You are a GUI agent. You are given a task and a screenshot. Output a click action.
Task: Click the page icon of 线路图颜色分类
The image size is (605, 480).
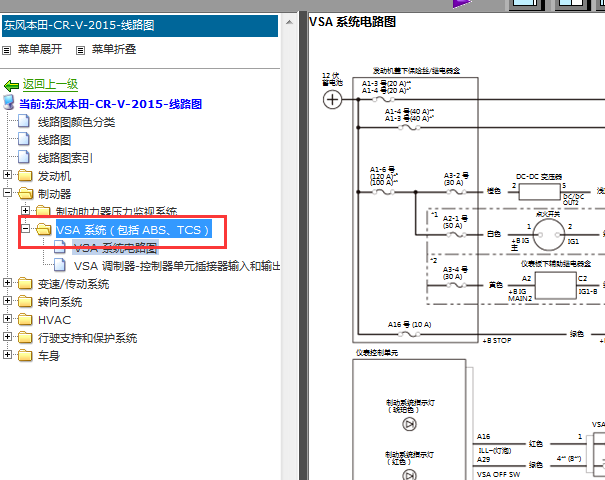pyautogui.click(x=24, y=121)
